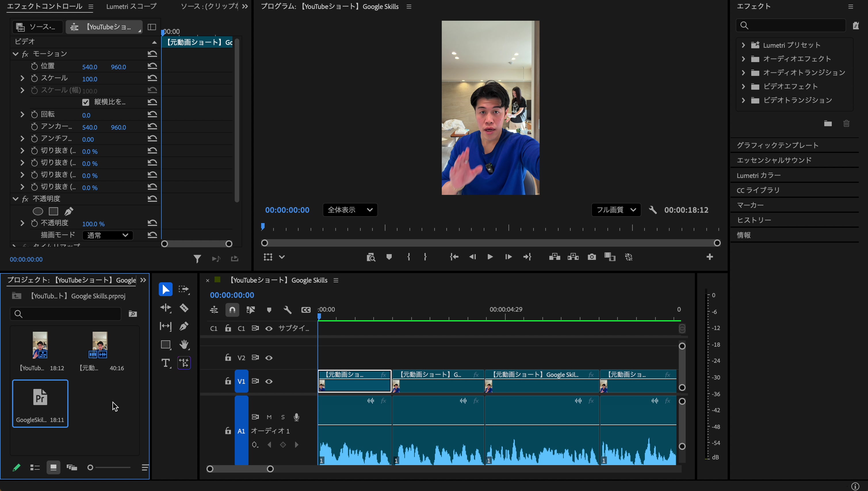
Task: Toggle V1 track eye visibility
Action: tap(269, 381)
